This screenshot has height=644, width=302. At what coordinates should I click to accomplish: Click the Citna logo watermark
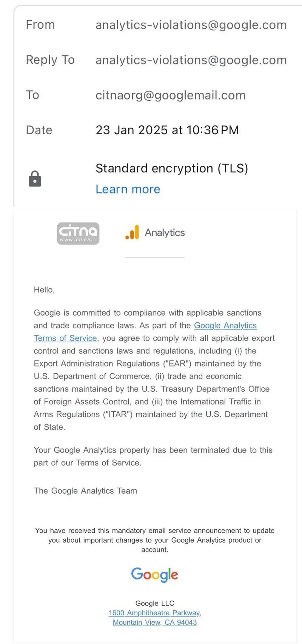click(x=78, y=233)
